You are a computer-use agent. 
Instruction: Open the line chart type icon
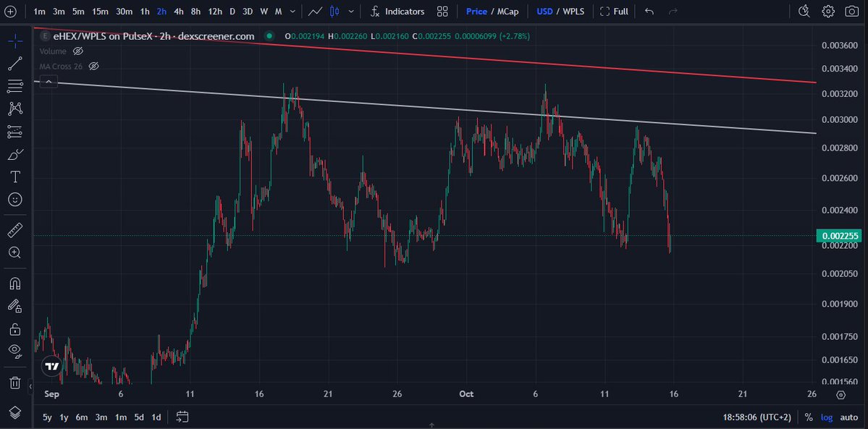316,11
